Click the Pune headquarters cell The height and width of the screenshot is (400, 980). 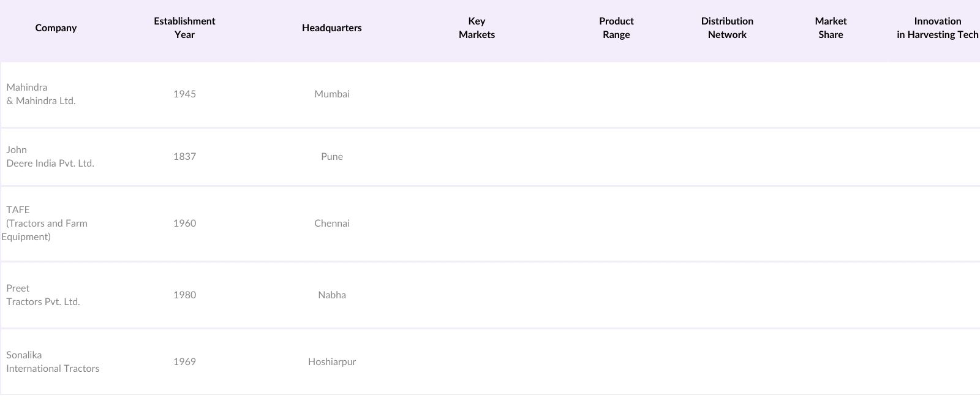[332, 156]
